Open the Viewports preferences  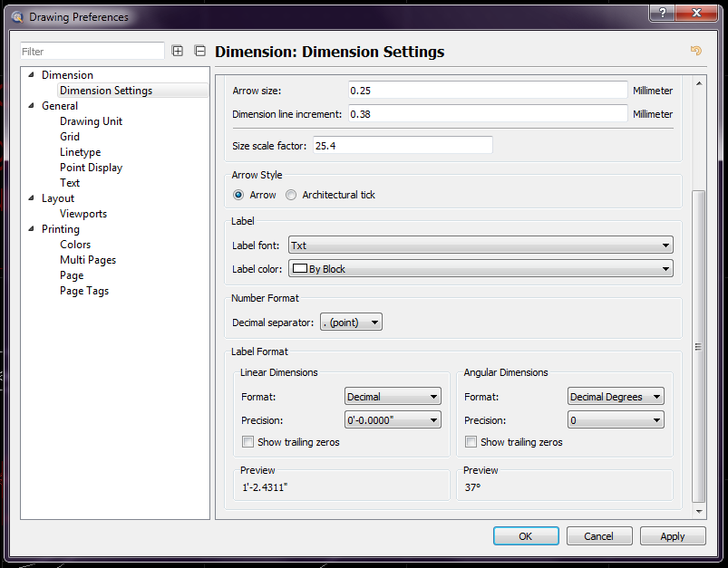(83, 214)
